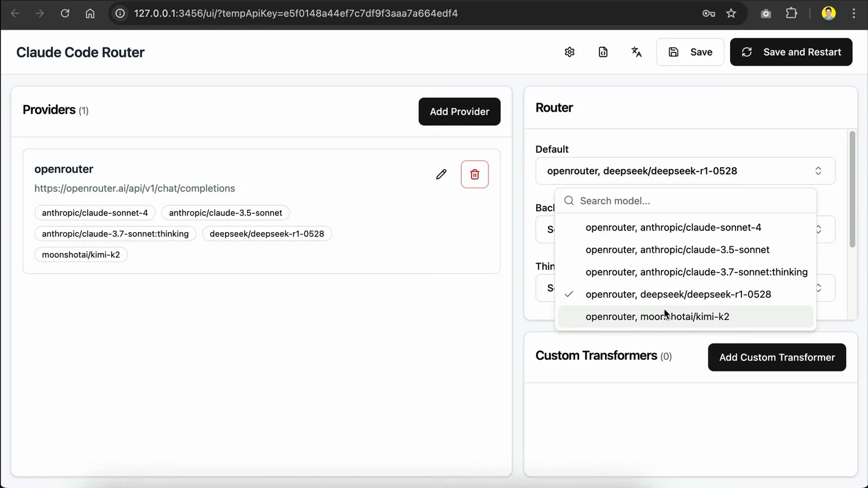Click the deepseek/deepseek-r1-0528 model tag
This screenshot has width=868, height=488.
click(267, 234)
